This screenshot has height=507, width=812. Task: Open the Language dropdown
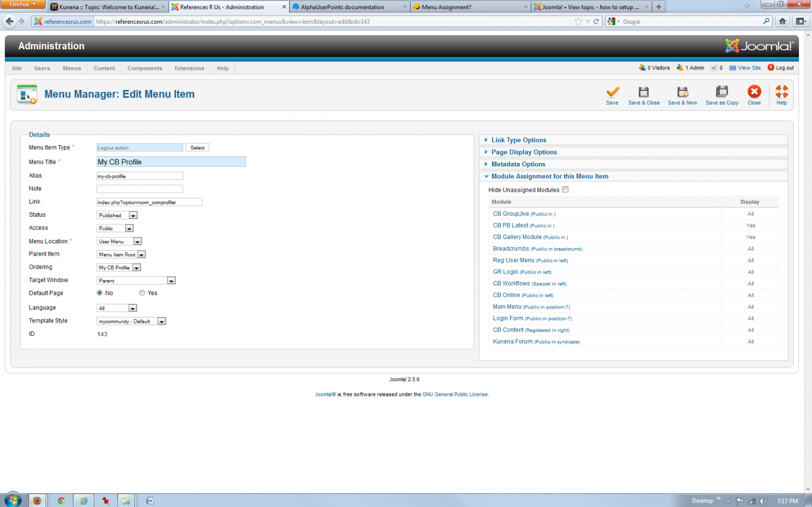tap(117, 308)
